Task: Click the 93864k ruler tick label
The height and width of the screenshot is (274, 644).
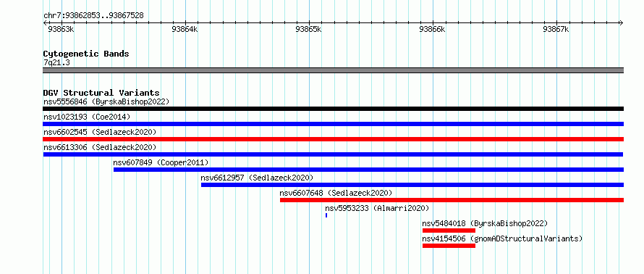Action: tap(185, 29)
